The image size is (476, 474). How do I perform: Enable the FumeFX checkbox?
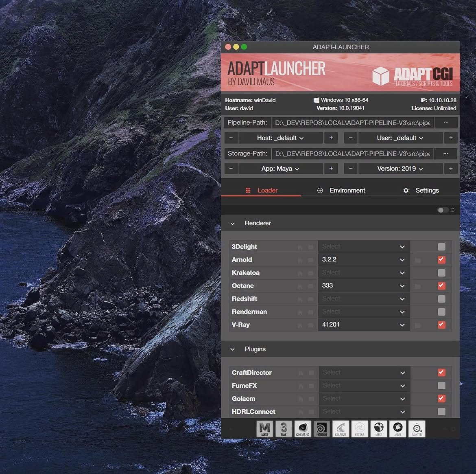click(x=442, y=386)
